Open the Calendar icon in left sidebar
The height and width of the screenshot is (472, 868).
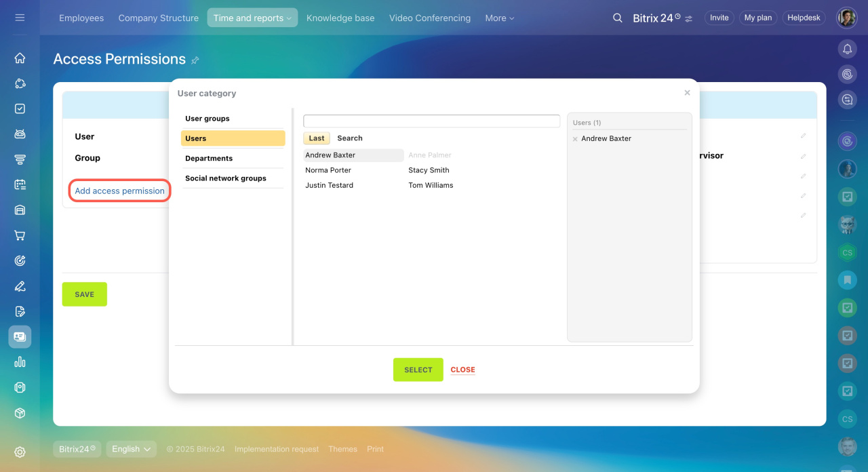pos(20,184)
